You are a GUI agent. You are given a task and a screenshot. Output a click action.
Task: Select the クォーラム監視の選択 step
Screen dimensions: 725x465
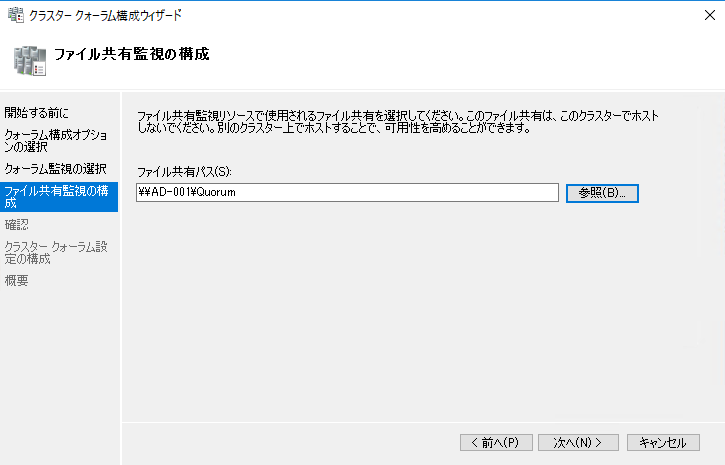pyautogui.click(x=55, y=169)
